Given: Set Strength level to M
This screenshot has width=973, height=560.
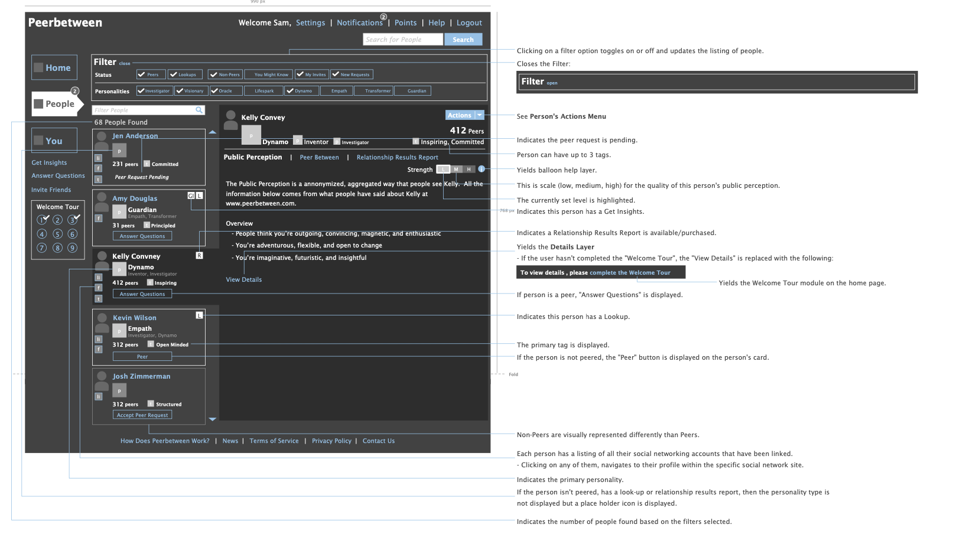Looking at the screenshot, I should 456,169.
